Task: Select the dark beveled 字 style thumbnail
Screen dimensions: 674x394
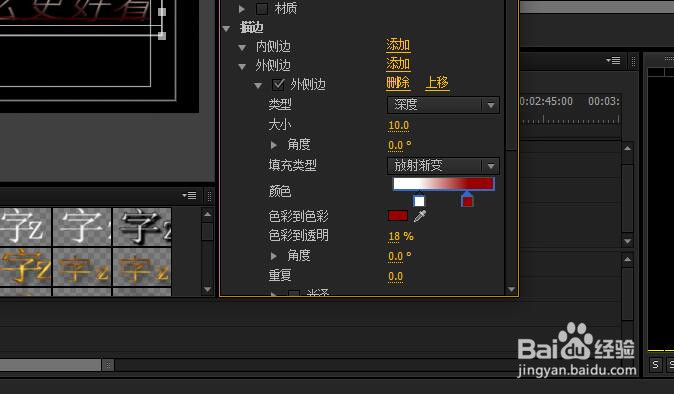Action: [142, 227]
